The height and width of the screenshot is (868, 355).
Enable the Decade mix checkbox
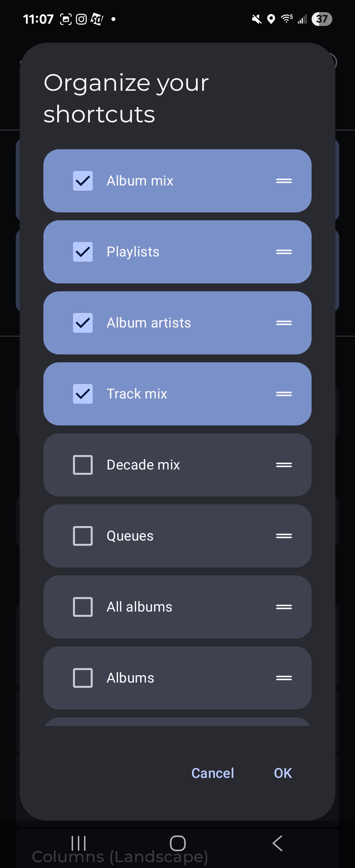pyautogui.click(x=83, y=465)
